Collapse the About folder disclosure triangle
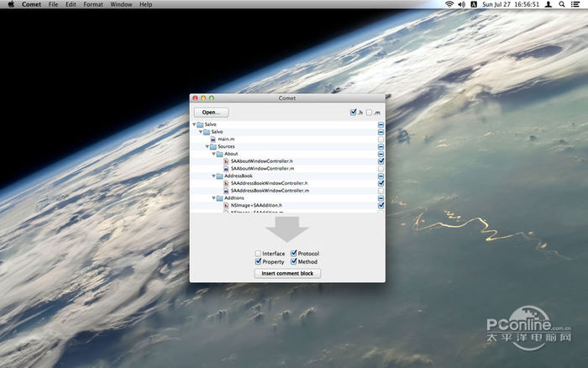Image resolution: width=588 pixels, height=368 pixels. 214,154
